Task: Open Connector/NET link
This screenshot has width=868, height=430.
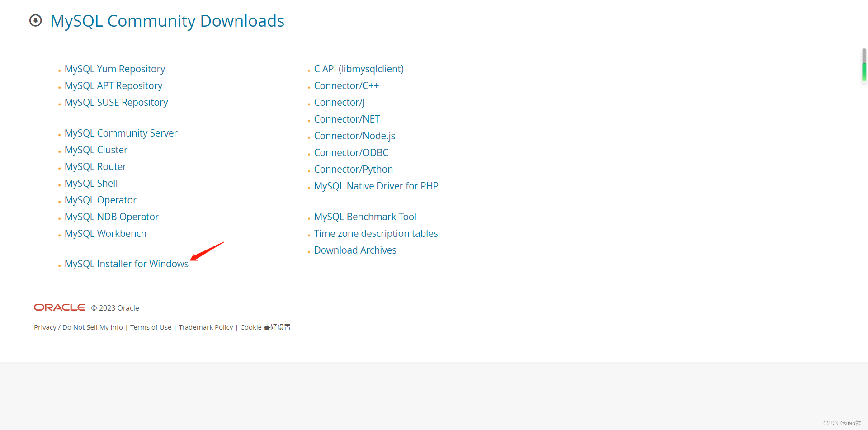Action: (x=347, y=119)
